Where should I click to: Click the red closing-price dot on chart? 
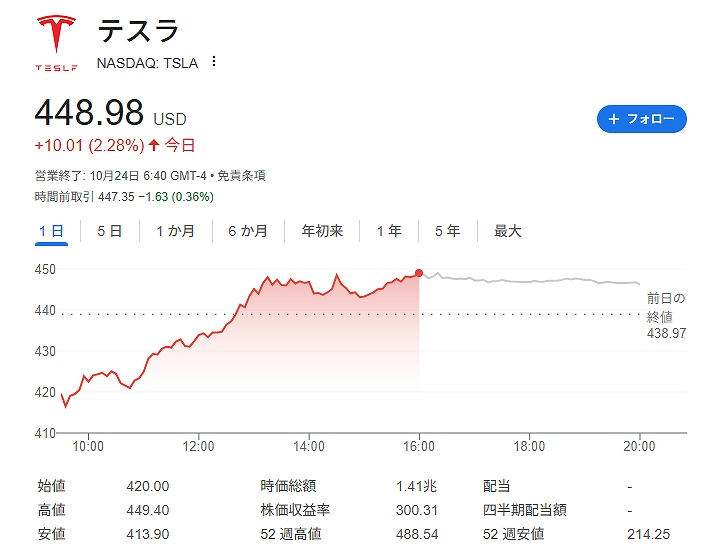[x=418, y=272]
